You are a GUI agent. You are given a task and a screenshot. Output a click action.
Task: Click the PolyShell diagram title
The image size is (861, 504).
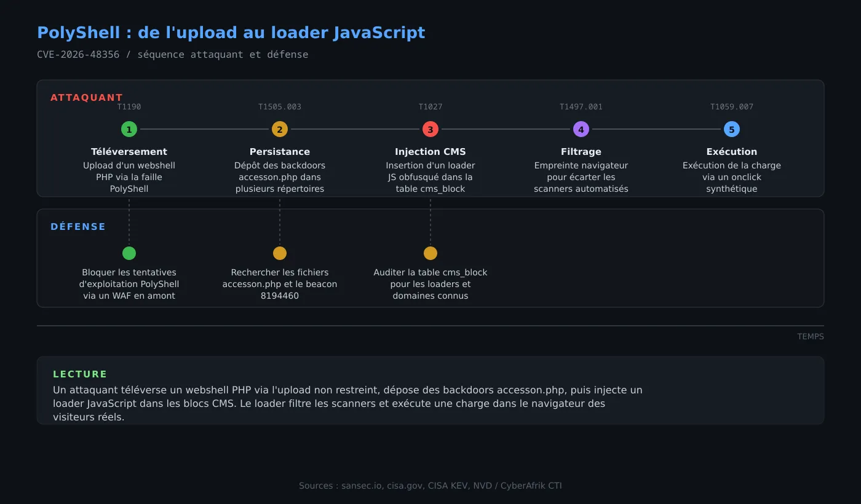231,33
